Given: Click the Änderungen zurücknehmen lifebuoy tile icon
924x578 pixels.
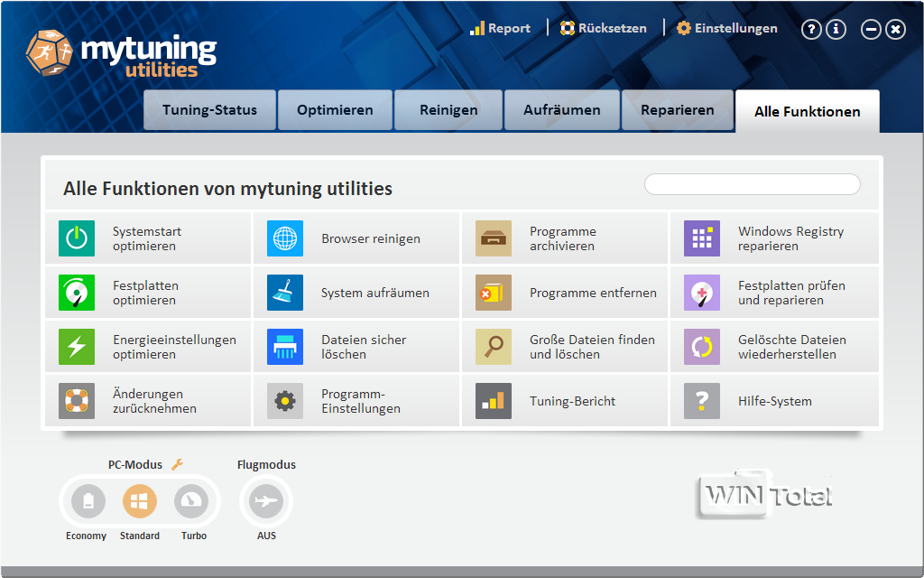Looking at the screenshot, I should coord(77,401).
